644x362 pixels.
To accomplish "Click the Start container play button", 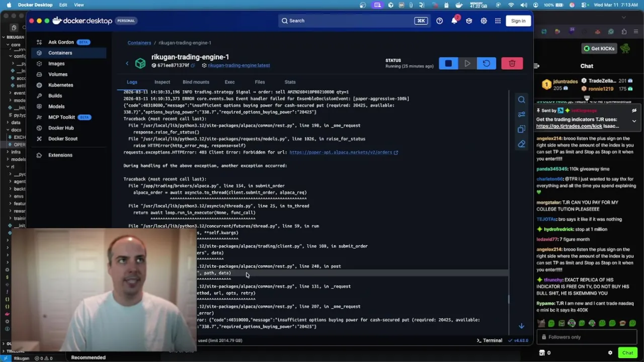I will click(x=467, y=63).
